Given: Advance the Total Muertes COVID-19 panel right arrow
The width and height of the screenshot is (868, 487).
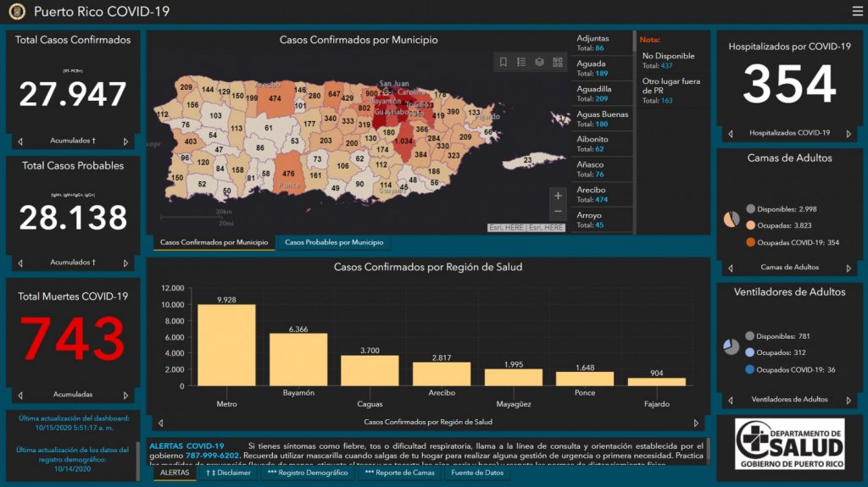Looking at the screenshot, I should [x=126, y=395].
